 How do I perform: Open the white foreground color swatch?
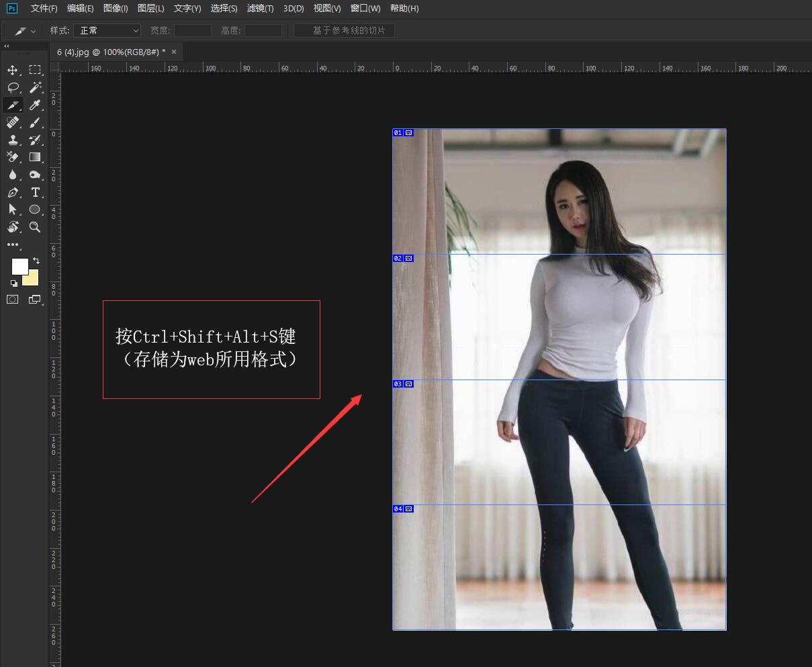coord(19,267)
